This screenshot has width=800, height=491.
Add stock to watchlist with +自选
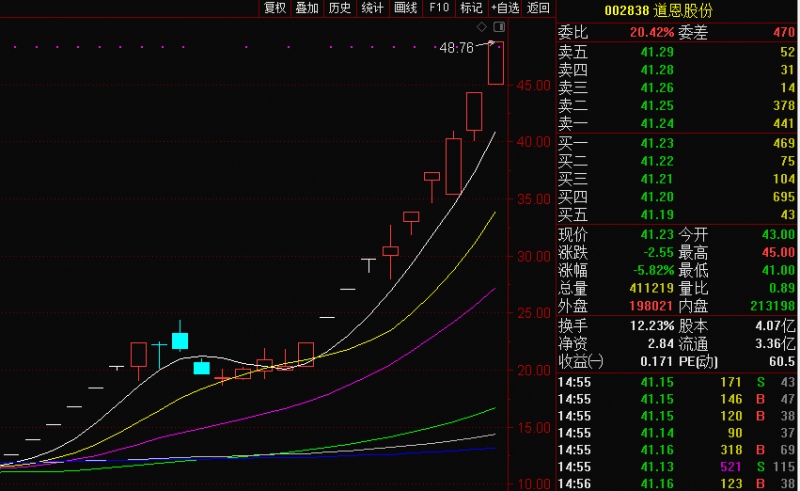click(x=505, y=8)
